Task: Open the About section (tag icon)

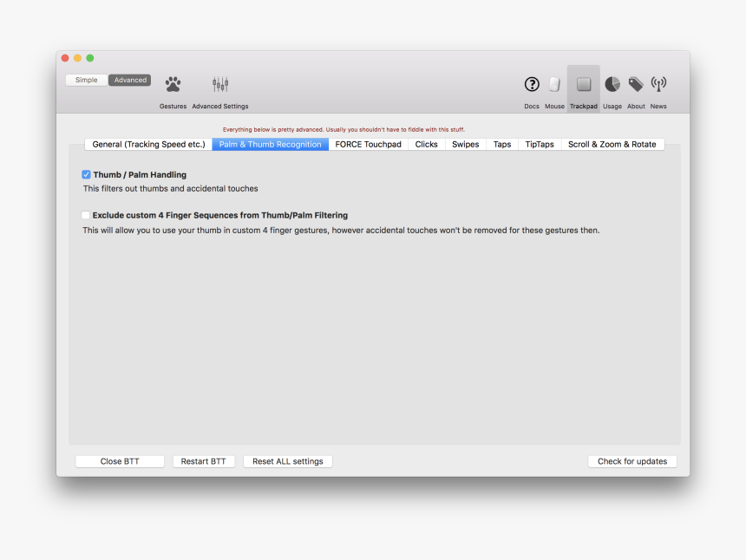Action: (635, 85)
